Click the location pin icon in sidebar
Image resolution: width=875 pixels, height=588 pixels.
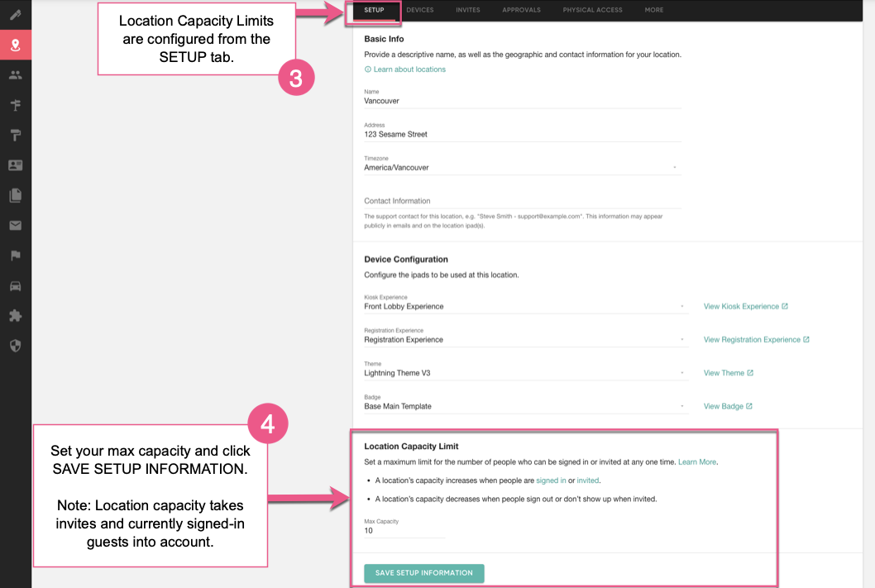click(x=15, y=45)
